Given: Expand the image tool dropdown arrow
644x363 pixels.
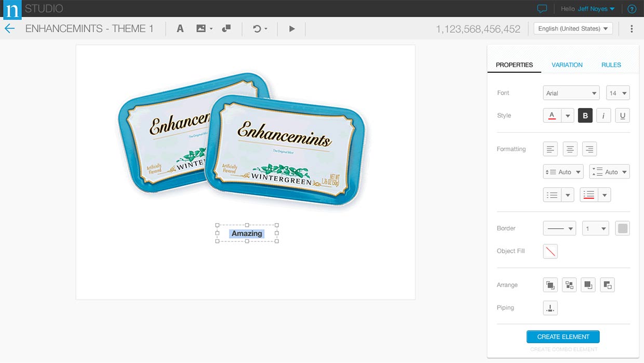Looking at the screenshot, I should tap(211, 29).
